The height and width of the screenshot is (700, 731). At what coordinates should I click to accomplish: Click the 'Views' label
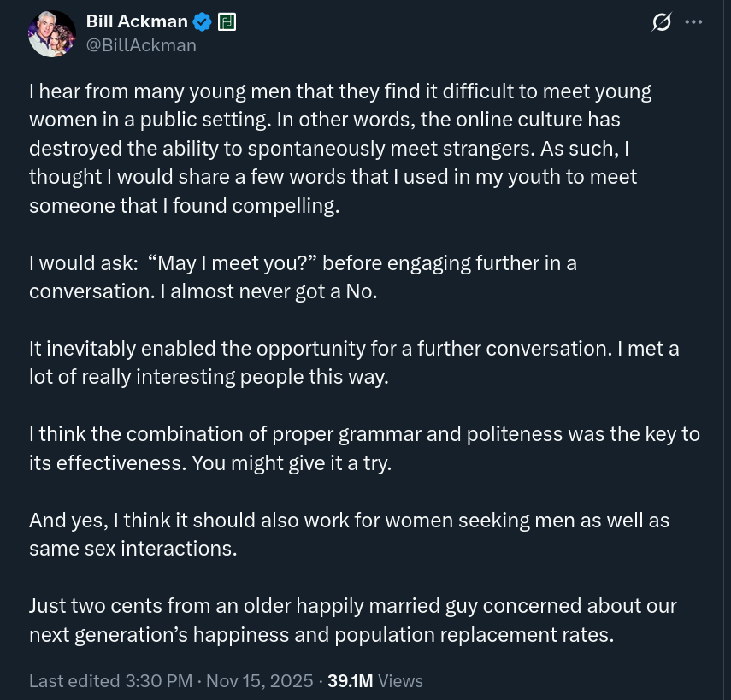pos(401,680)
